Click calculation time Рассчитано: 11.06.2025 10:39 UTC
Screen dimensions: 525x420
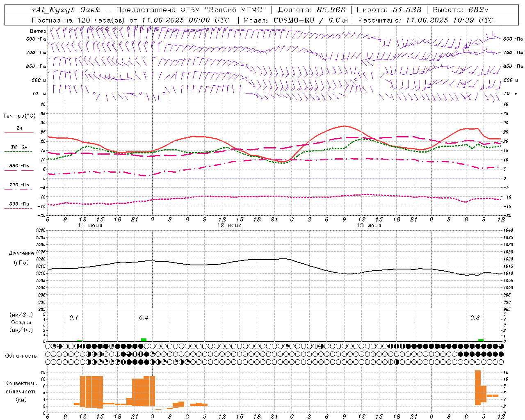pyautogui.click(x=426, y=20)
